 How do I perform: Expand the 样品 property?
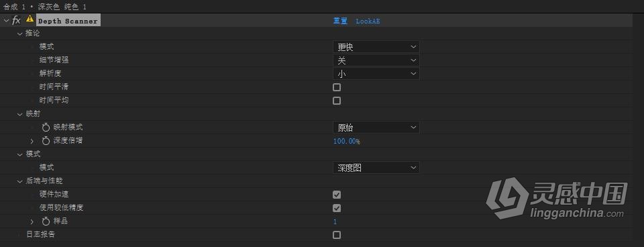click(32, 221)
